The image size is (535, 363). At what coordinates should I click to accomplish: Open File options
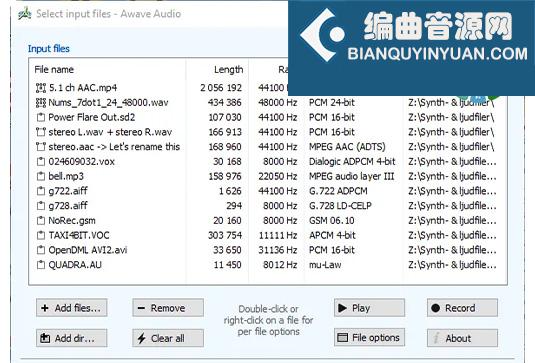point(370,337)
